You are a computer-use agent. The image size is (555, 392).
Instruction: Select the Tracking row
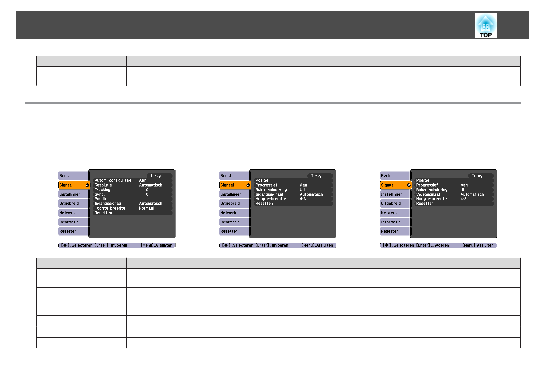(132, 190)
